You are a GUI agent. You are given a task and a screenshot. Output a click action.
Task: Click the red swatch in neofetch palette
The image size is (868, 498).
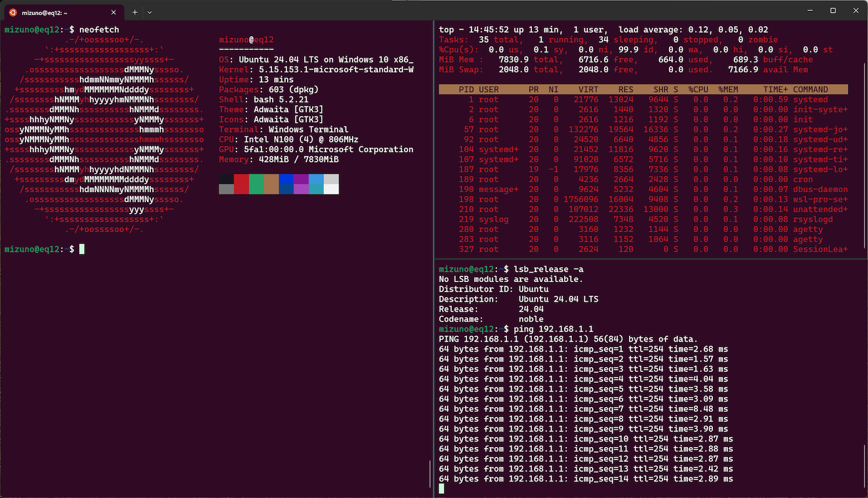pyautogui.click(x=241, y=184)
